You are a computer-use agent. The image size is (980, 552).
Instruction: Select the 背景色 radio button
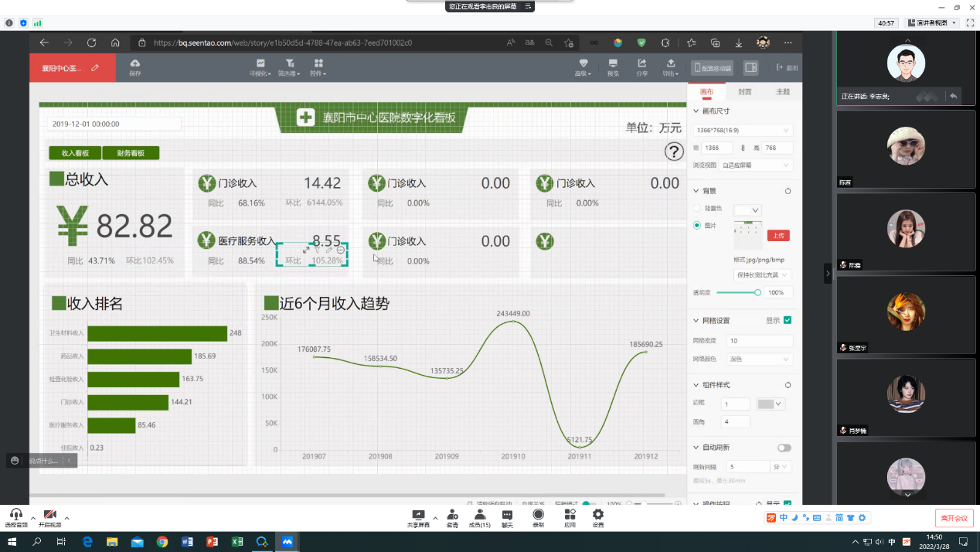point(698,209)
